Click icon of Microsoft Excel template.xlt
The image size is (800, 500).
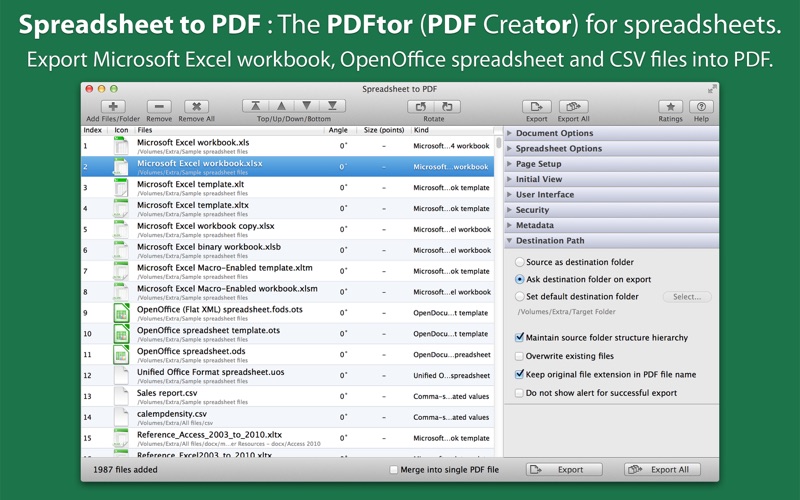click(121, 188)
